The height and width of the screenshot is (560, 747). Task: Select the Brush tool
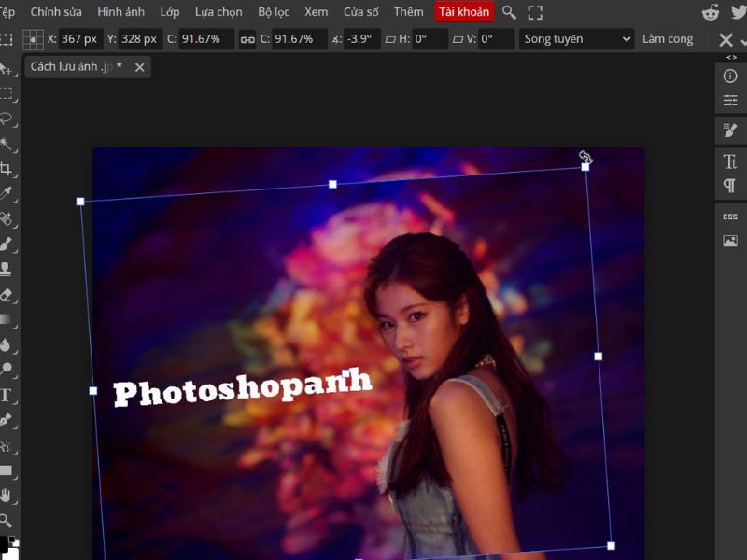coord(6,245)
